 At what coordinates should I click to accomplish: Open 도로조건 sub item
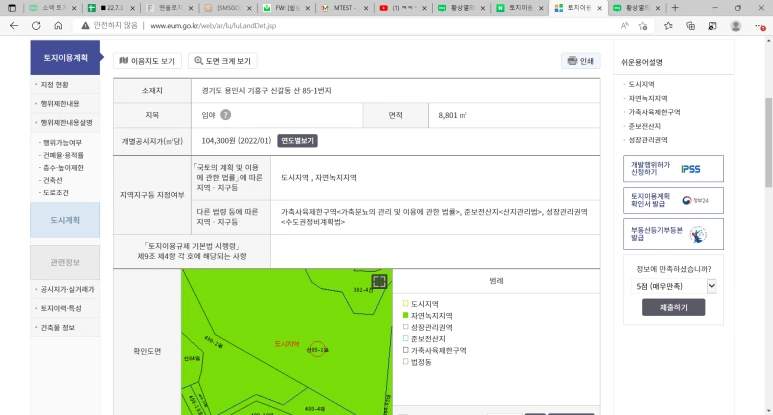coord(56,192)
